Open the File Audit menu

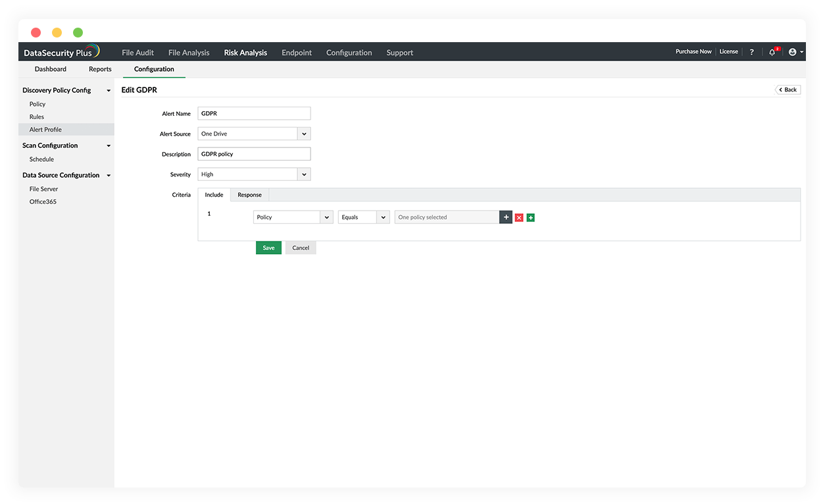click(x=138, y=53)
